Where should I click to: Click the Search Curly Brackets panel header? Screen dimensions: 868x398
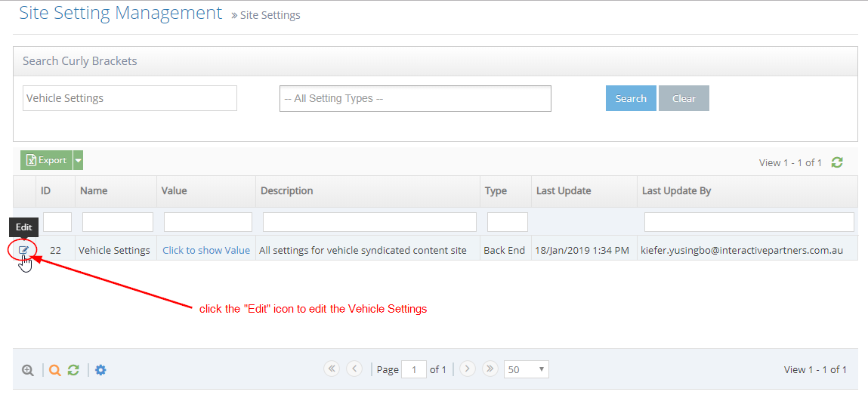click(x=436, y=61)
